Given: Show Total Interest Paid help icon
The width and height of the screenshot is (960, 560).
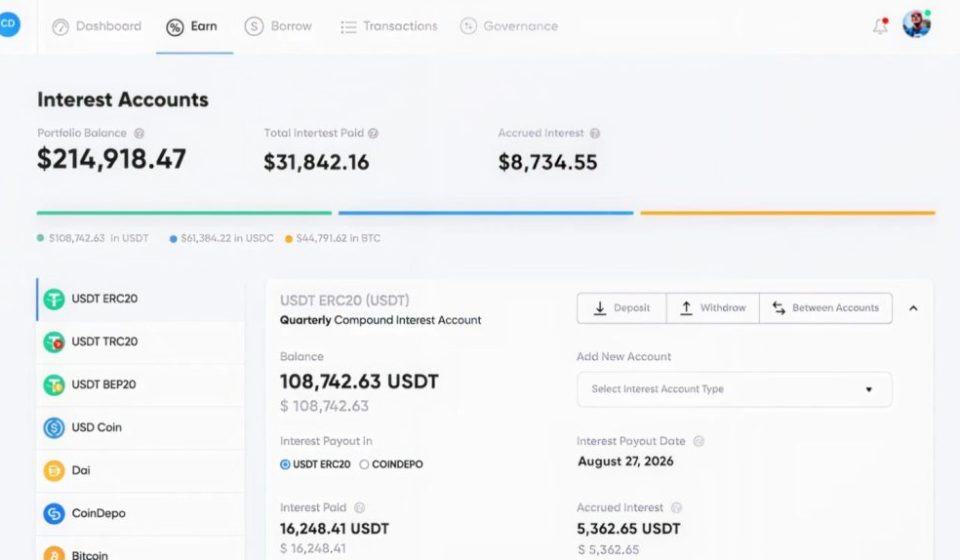Looking at the screenshot, I should (x=373, y=133).
